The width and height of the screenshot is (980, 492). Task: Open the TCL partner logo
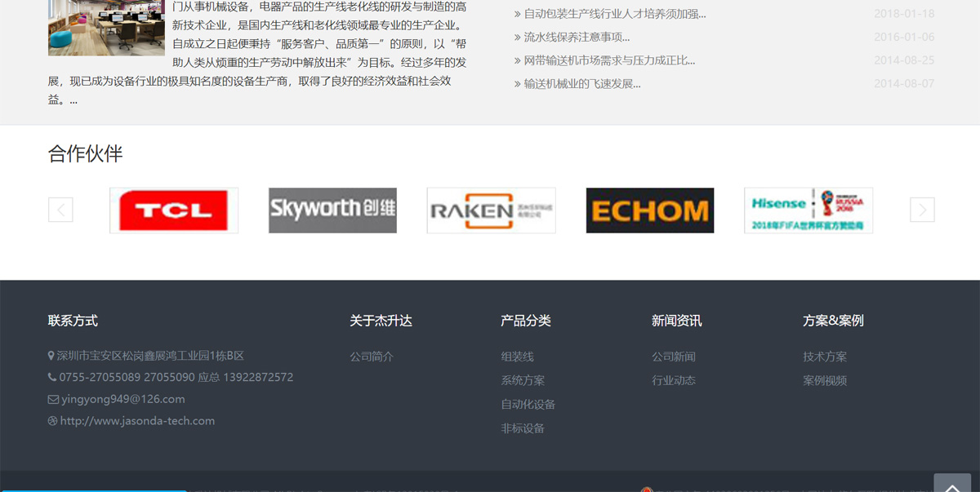[x=173, y=210]
